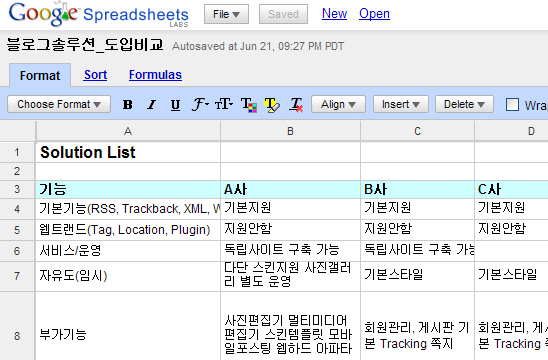Open the Insert dropdown
548x360 pixels.
(x=401, y=104)
